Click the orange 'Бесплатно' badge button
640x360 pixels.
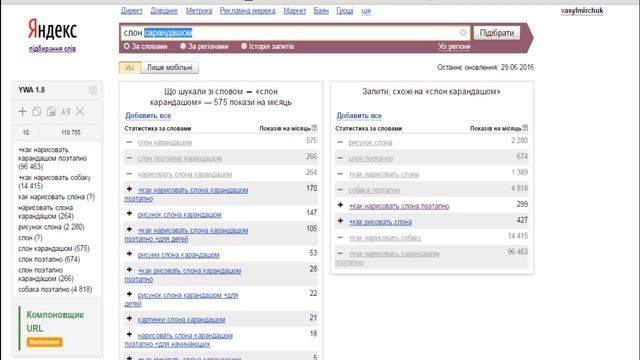point(44,342)
